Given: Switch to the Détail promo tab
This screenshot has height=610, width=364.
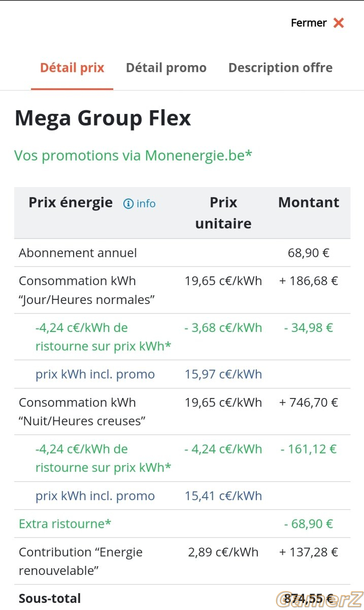Looking at the screenshot, I should 166,68.
